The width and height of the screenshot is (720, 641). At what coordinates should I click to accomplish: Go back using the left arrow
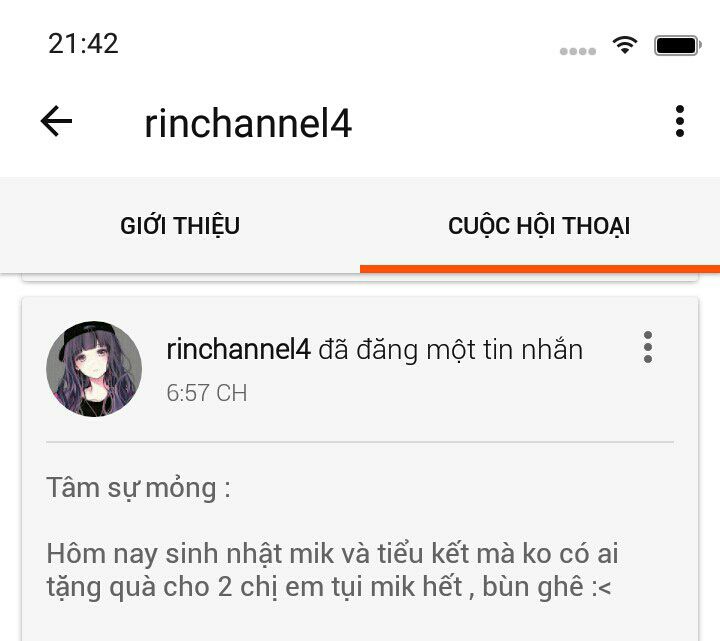coord(56,121)
